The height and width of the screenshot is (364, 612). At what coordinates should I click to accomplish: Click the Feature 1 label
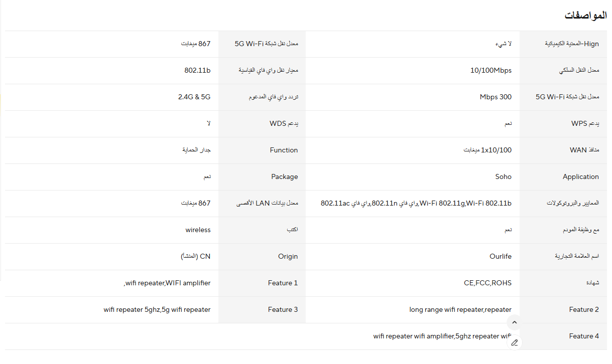click(283, 283)
